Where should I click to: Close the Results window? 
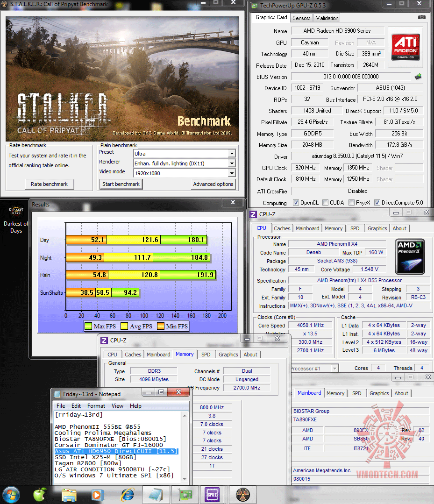(233, 202)
